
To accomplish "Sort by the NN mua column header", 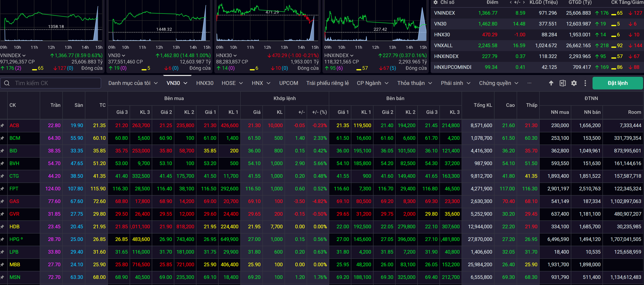I will click(559, 112).
